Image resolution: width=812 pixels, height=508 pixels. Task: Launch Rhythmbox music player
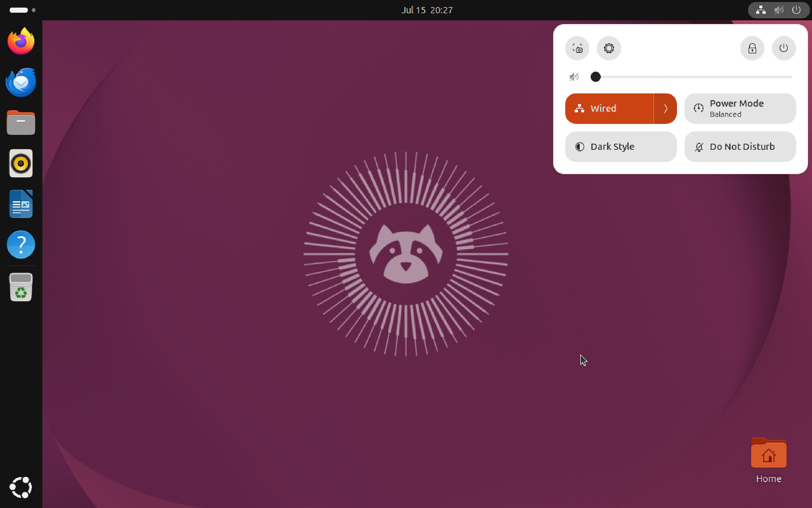(x=21, y=163)
